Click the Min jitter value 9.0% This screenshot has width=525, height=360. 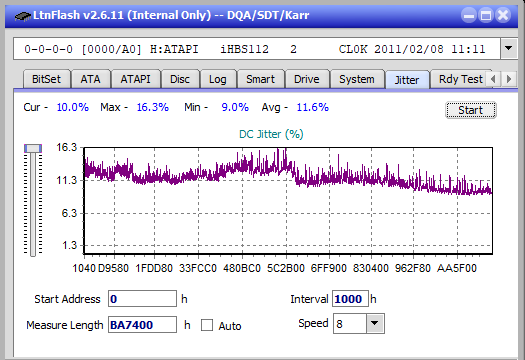pos(235,107)
